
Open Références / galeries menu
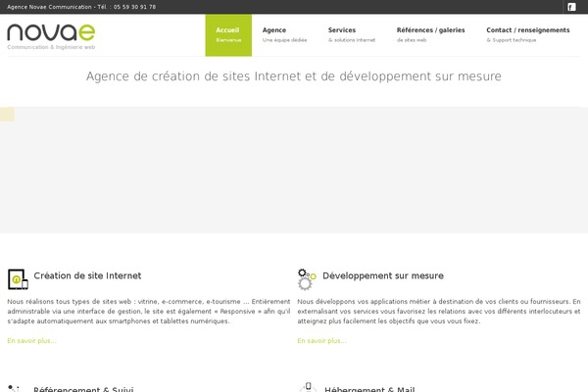pos(430,35)
